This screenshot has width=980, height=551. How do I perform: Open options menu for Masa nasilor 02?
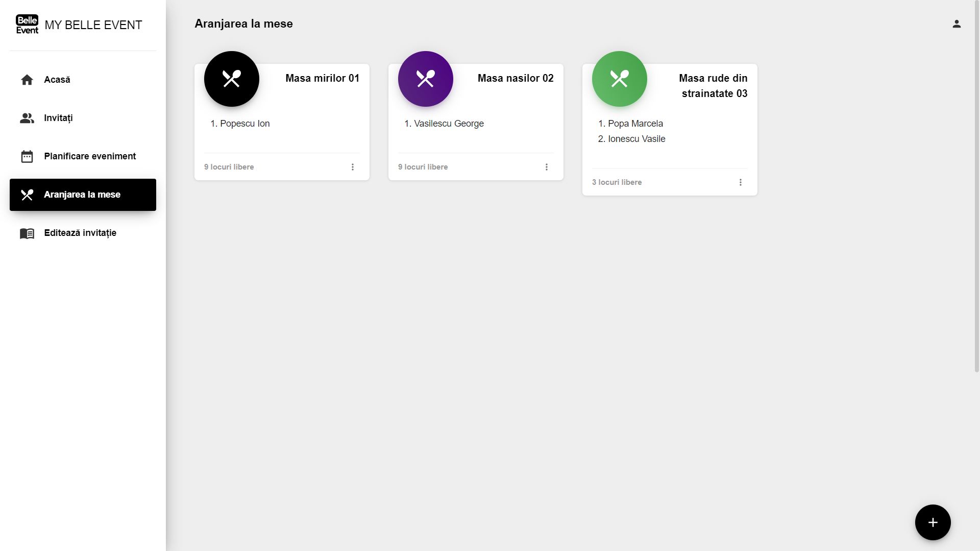pos(547,167)
